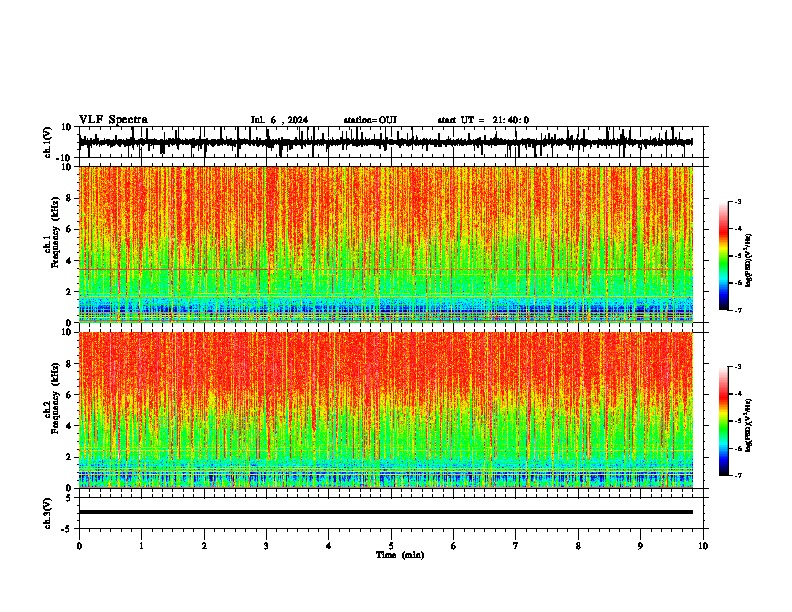792x612 pixels.
Task: Click the "-7" label on ch.2 color scale
Action: point(737,475)
